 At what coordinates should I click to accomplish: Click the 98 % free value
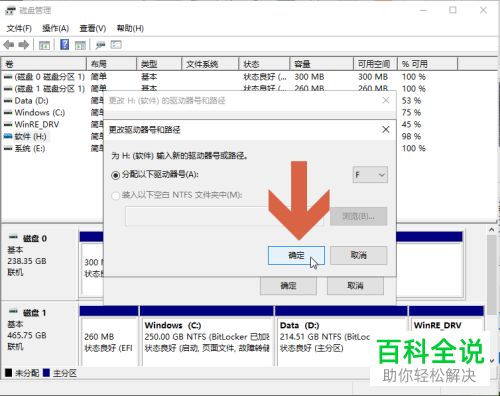point(411,136)
